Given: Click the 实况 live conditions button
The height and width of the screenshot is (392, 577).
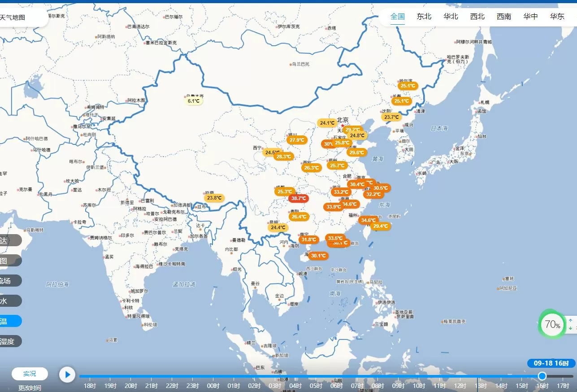Looking at the screenshot, I should click(x=30, y=374).
